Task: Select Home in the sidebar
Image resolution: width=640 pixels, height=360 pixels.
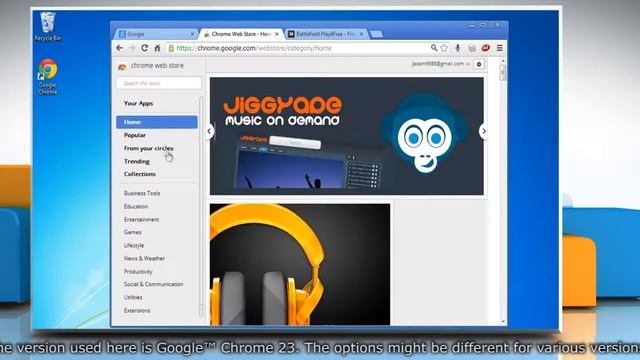Action: click(157, 122)
